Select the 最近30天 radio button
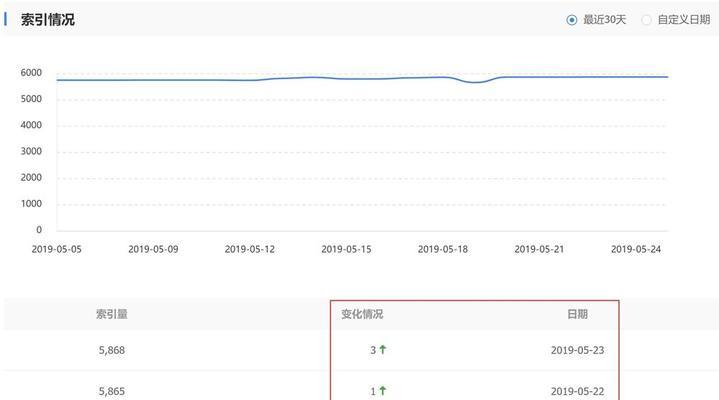The image size is (719, 400). (x=572, y=20)
